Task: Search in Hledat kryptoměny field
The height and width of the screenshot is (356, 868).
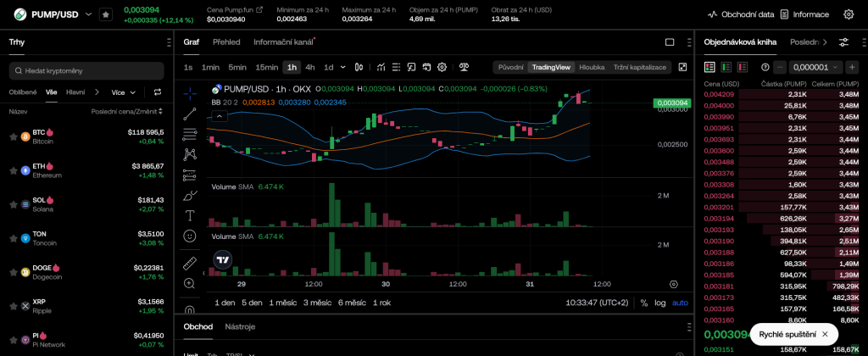Action: click(86, 71)
